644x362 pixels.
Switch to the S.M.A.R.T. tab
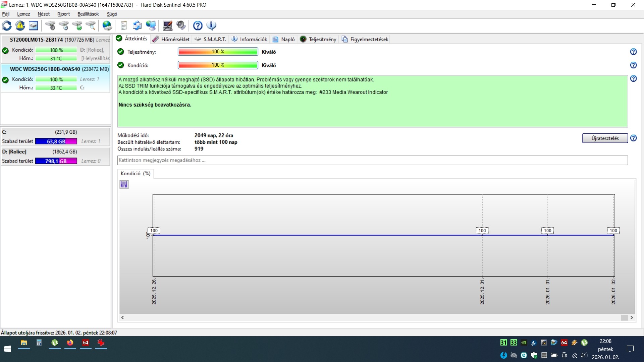211,39
